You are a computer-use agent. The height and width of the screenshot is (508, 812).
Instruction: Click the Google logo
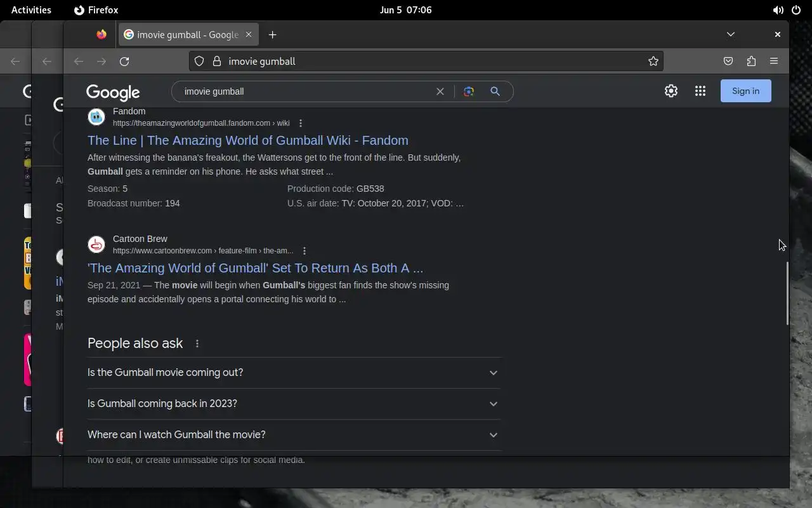[113, 93]
